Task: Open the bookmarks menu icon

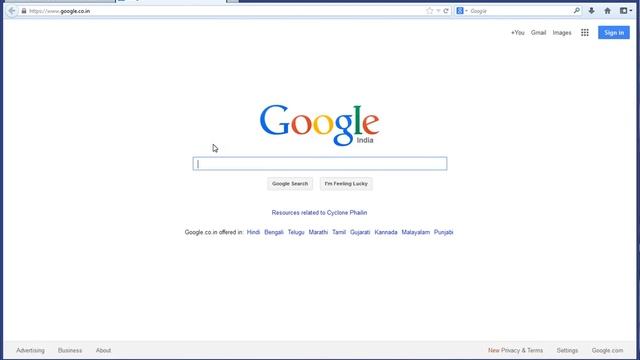Action: [x=625, y=11]
